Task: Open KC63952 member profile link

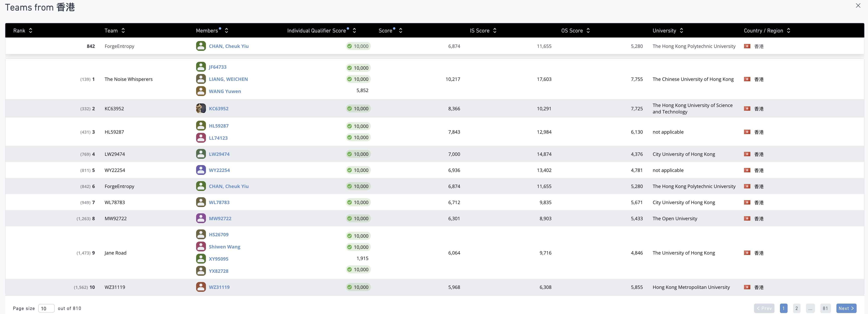Action: coord(219,109)
